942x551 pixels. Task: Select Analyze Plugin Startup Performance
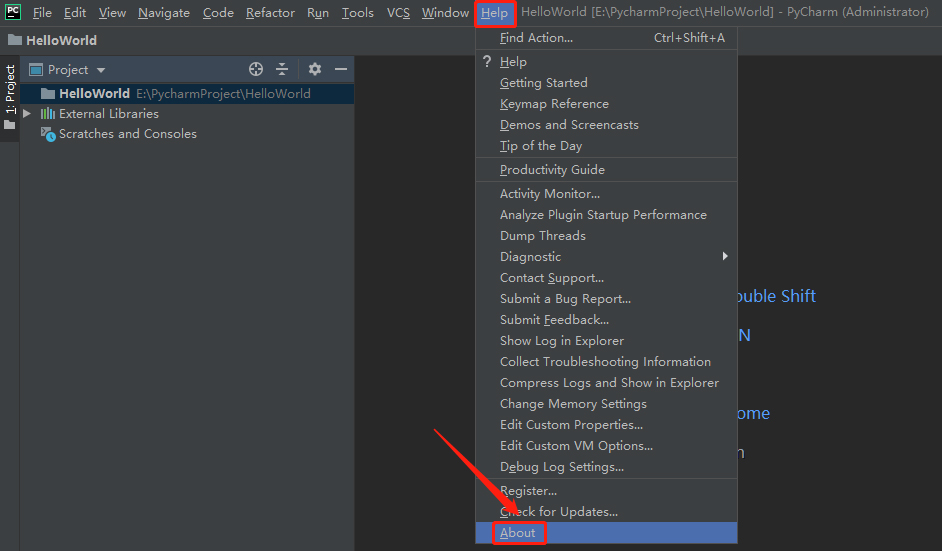[x=606, y=215]
